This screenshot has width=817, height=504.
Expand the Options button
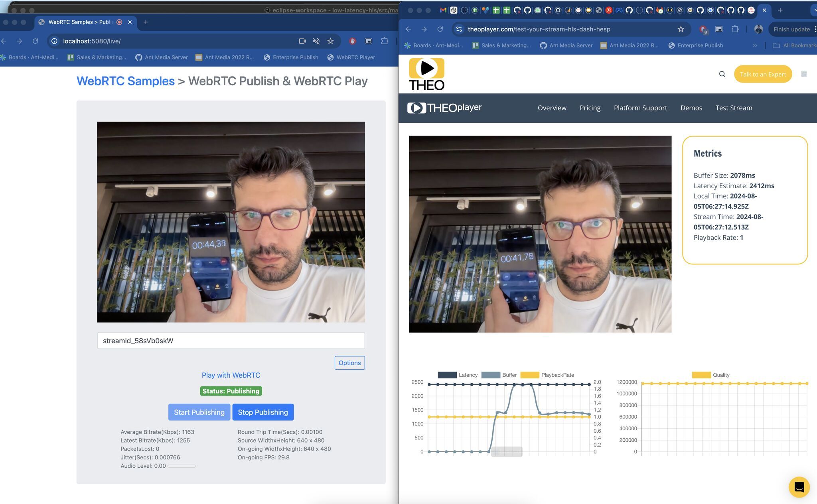click(x=349, y=363)
